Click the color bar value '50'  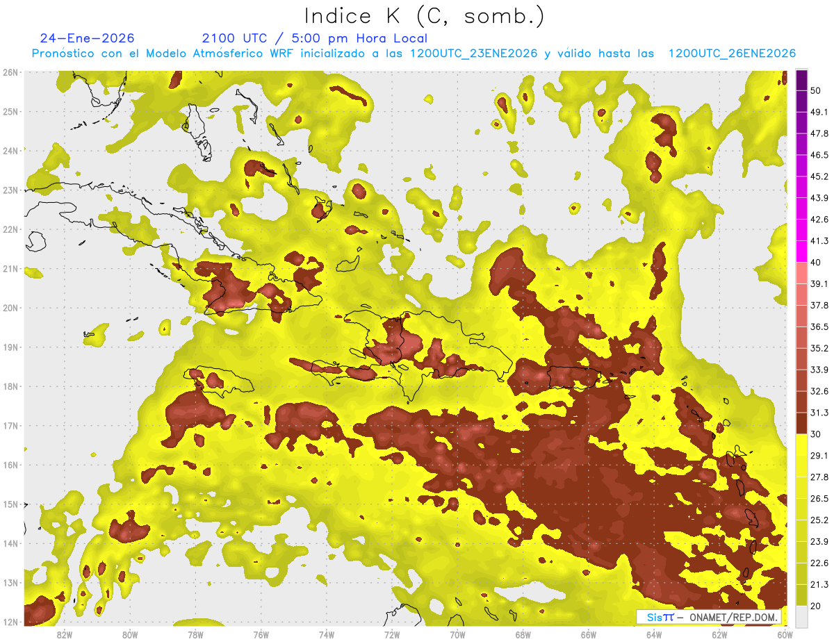[x=816, y=91]
